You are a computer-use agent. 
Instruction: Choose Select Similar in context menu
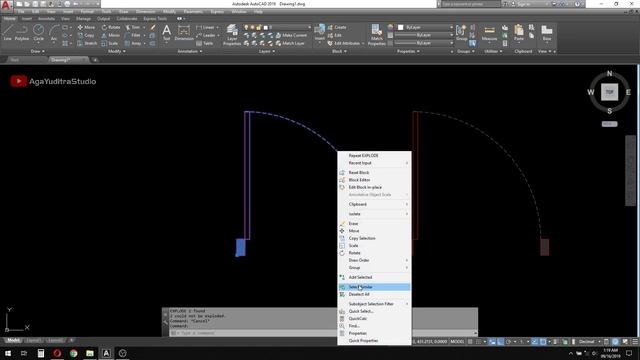374,287
